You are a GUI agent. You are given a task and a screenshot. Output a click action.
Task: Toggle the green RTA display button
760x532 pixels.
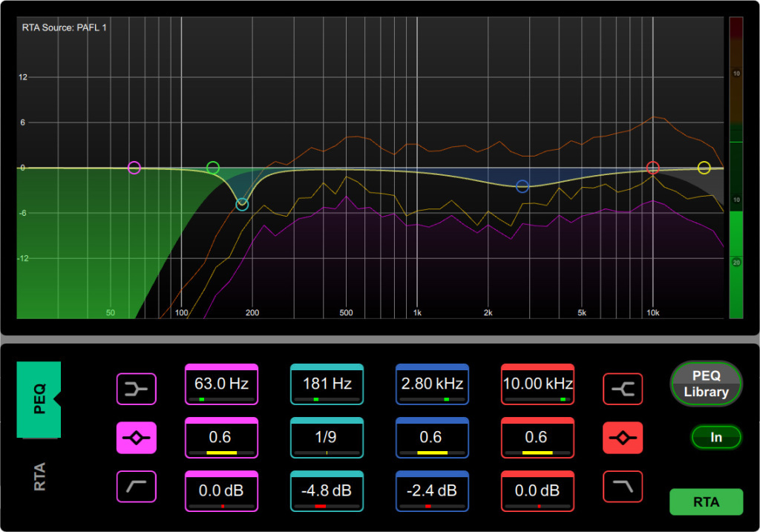tap(706, 502)
